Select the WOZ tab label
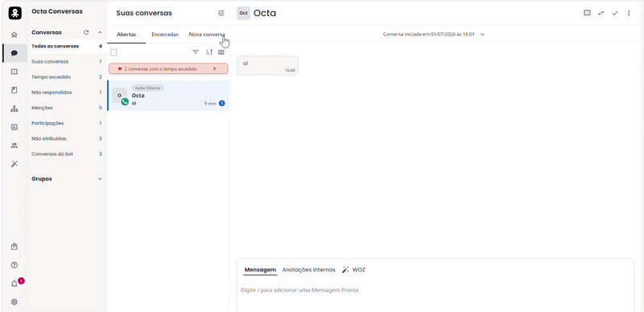Image resolution: width=644 pixels, height=312 pixels. pyautogui.click(x=358, y=269)
